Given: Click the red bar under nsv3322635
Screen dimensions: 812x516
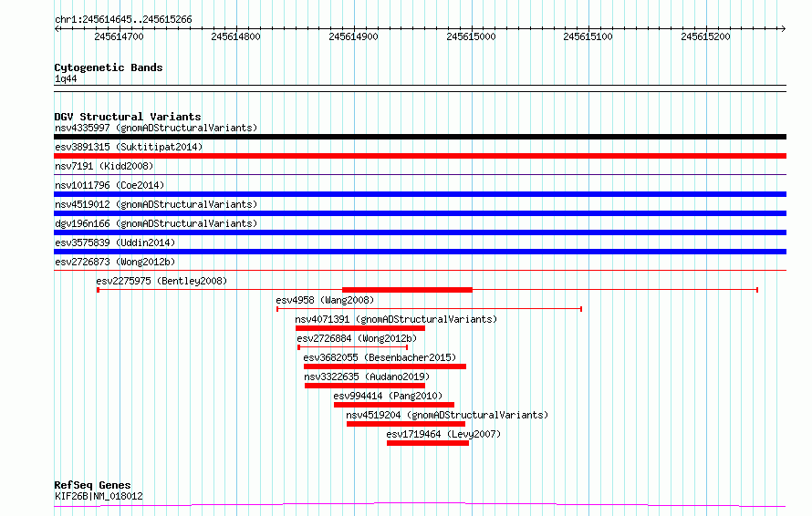Looking at the screenshot, I should point(365,387).
